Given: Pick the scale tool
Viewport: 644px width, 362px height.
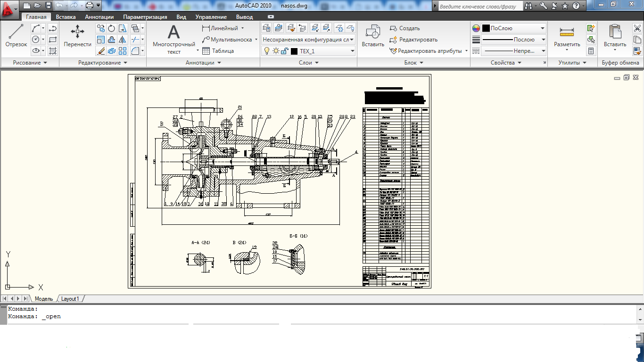Looking at the screenshot, I should tap(100, 40).
